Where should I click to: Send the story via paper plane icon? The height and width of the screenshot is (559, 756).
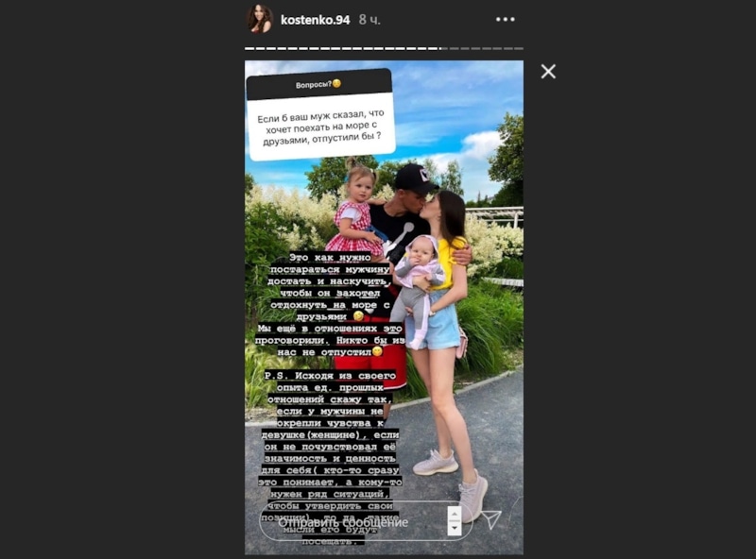pos(491,519)
